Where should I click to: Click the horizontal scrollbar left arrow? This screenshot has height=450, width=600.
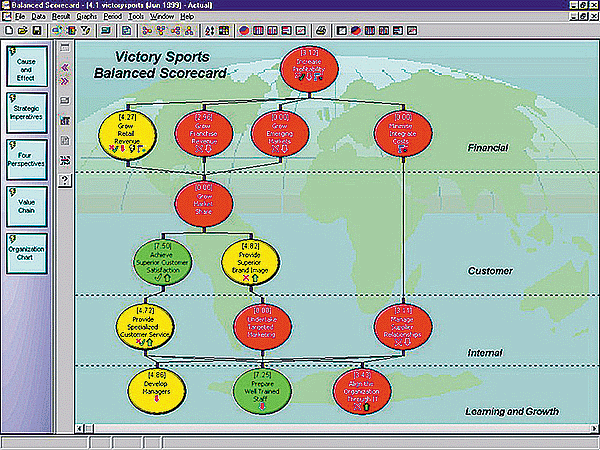point(80,428)
